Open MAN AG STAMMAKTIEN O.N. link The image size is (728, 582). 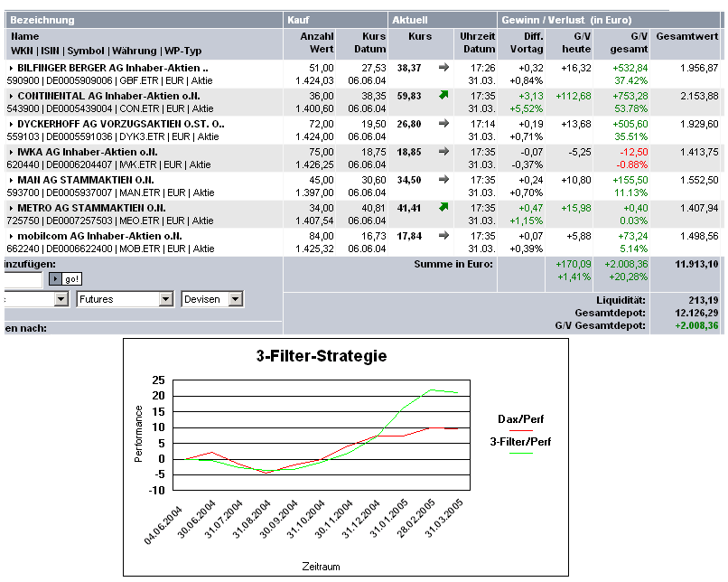86,180
